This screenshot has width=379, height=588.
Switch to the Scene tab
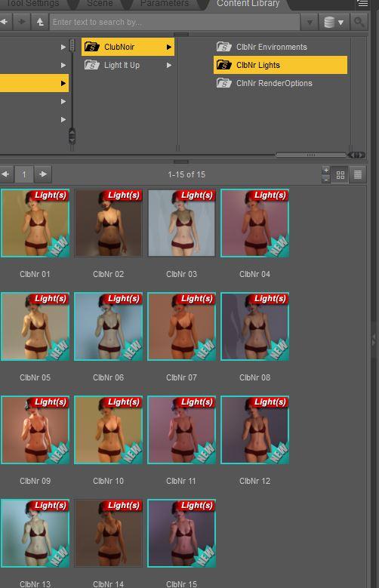point(100,4)
